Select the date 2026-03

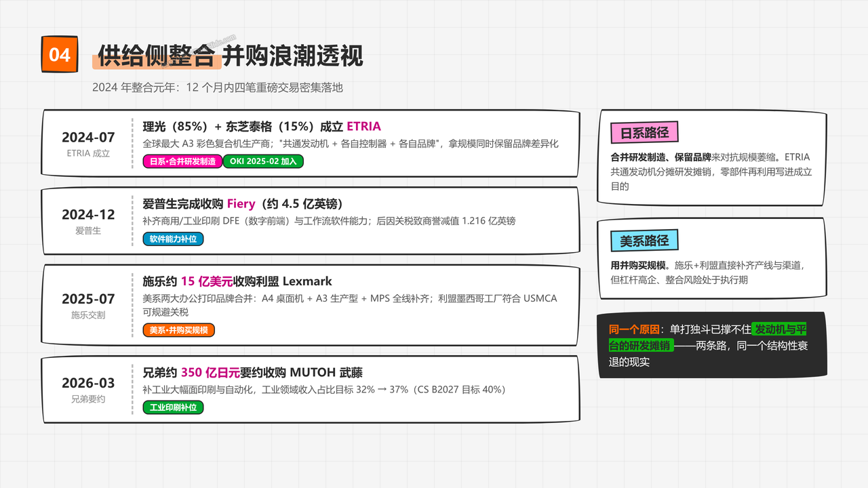[x=88, y=383]
